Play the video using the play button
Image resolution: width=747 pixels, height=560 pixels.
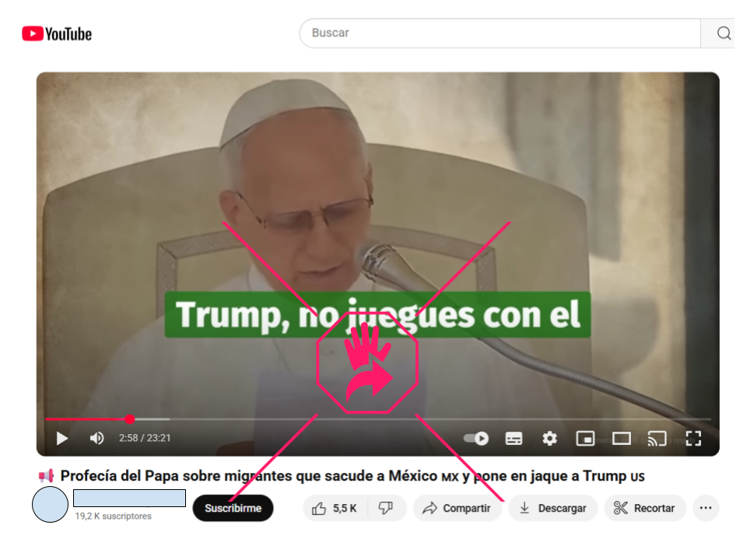(x=62, y=439)
